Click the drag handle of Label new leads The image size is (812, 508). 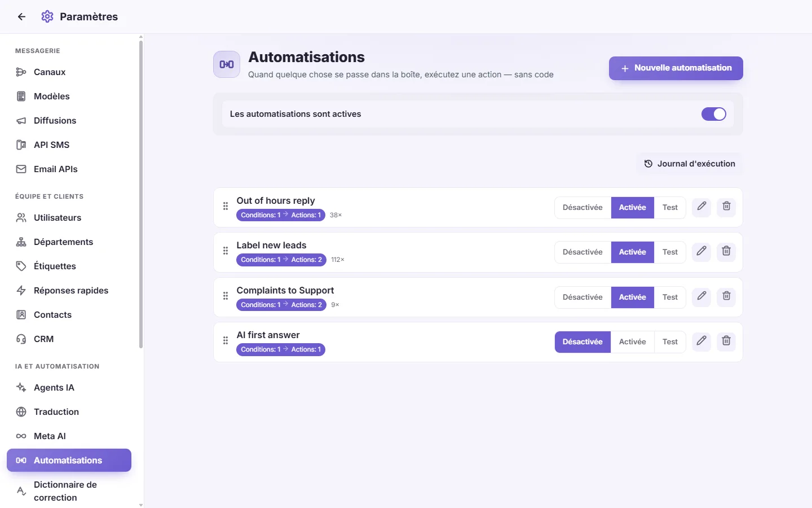coord(226,251)
